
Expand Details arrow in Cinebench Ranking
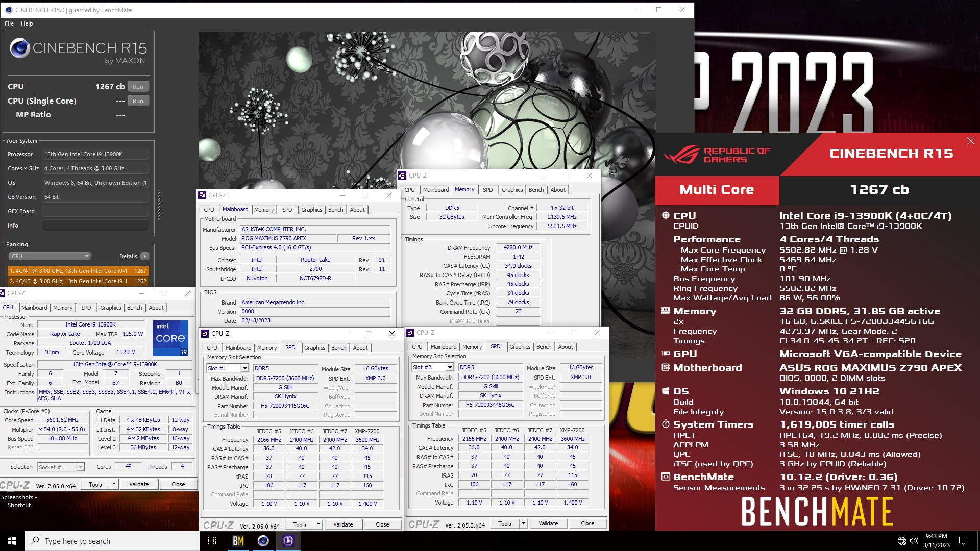pyautogui.click(x=145, y=256)
